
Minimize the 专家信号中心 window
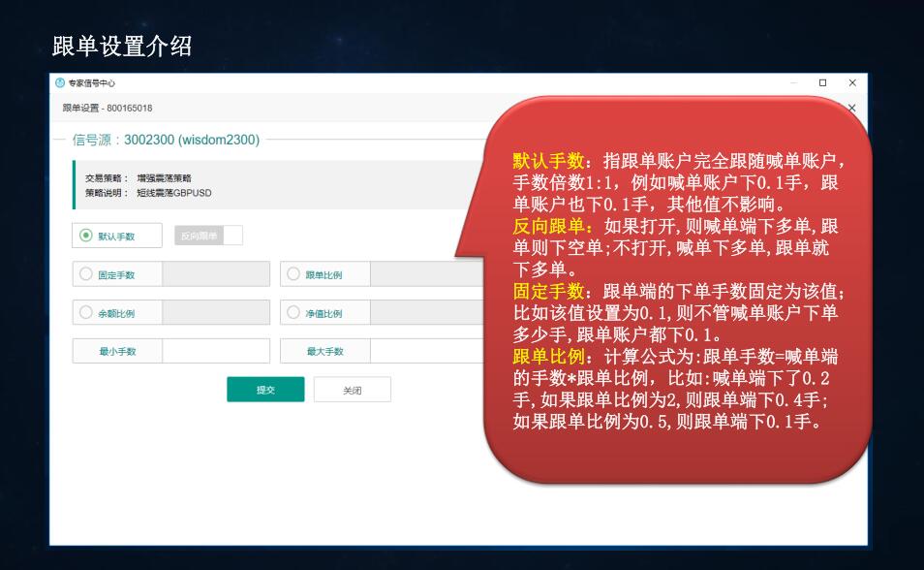(794, 83)
